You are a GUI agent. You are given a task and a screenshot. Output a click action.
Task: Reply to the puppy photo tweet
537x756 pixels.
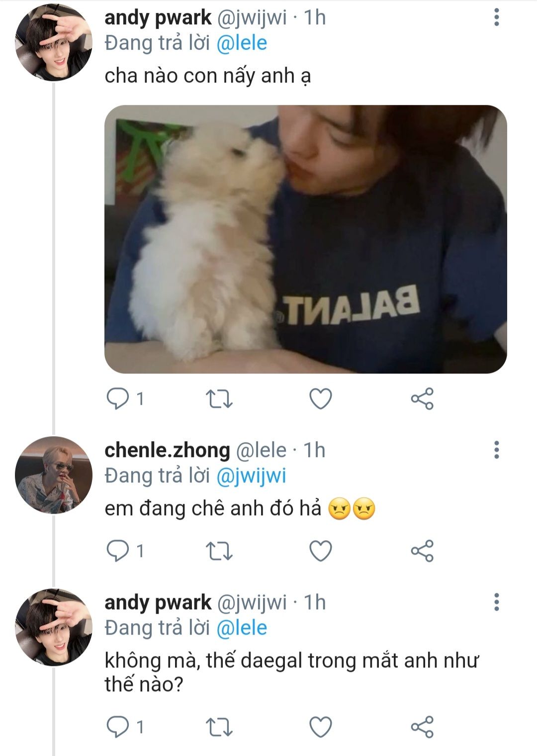tap(118, 399)
